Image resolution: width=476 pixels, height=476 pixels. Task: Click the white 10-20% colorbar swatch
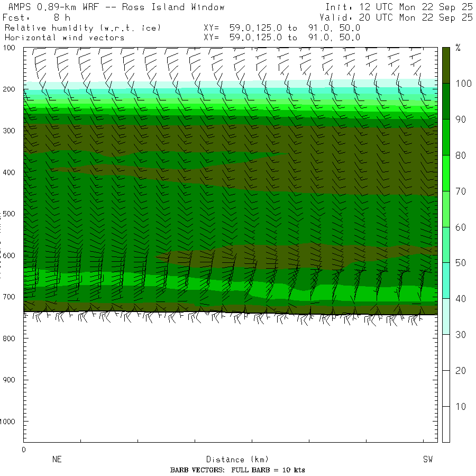point(446,388)
